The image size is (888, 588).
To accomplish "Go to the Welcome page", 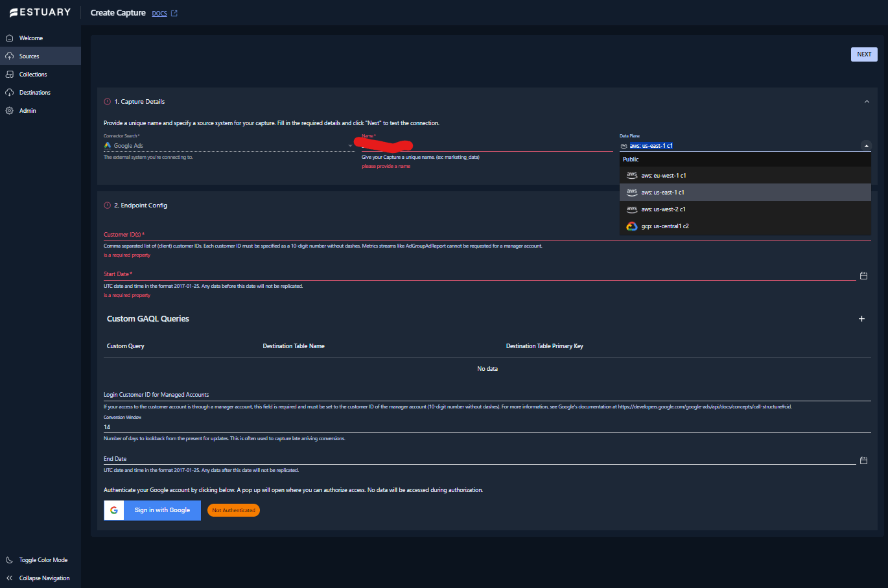I will pos(10,37).
